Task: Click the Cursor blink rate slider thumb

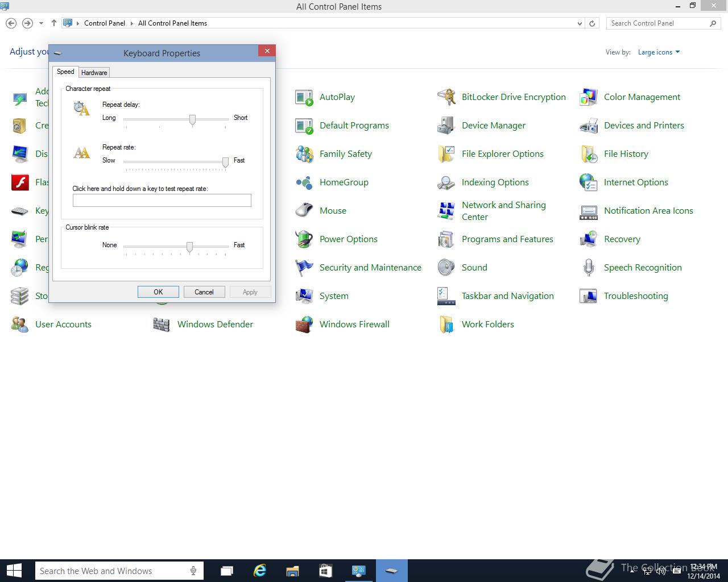Action: (x=189, y=247)
